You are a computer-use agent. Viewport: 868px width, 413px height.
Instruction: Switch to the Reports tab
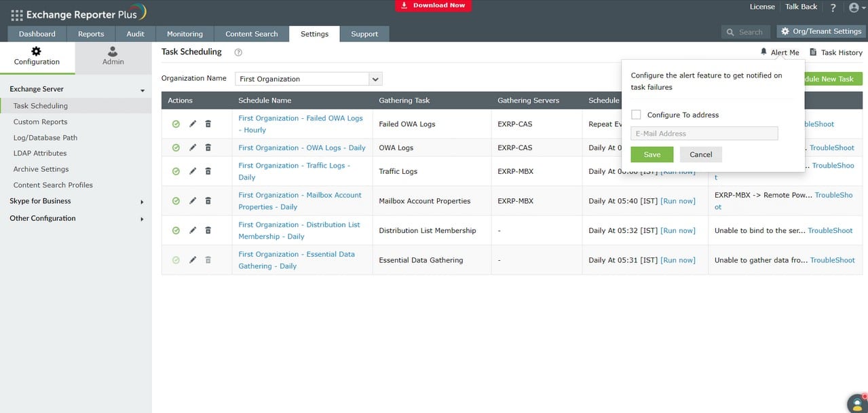pos(91,34)
